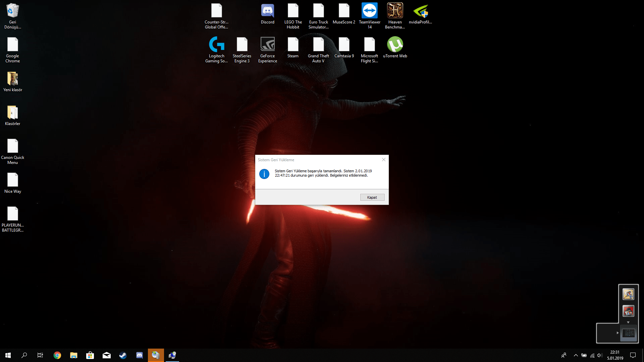Click the Kapat button in the dialog
Image resolution: width=644 pixels, height=362 pixels.
372,197
